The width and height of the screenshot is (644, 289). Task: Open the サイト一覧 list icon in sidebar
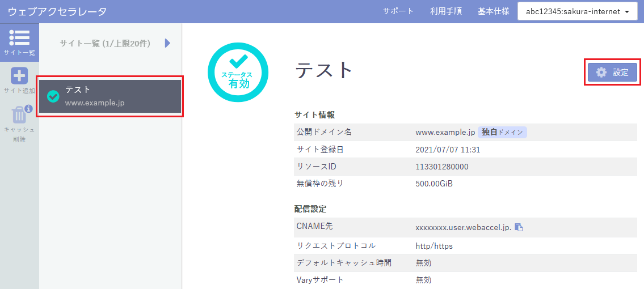tap(19, 37)
